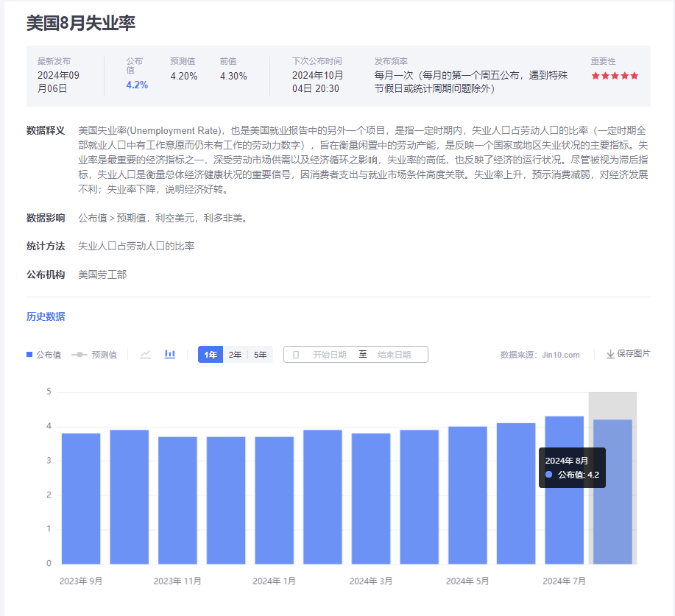Switch to bar chart view icon

pyautogui.click(x=170, y=355)
